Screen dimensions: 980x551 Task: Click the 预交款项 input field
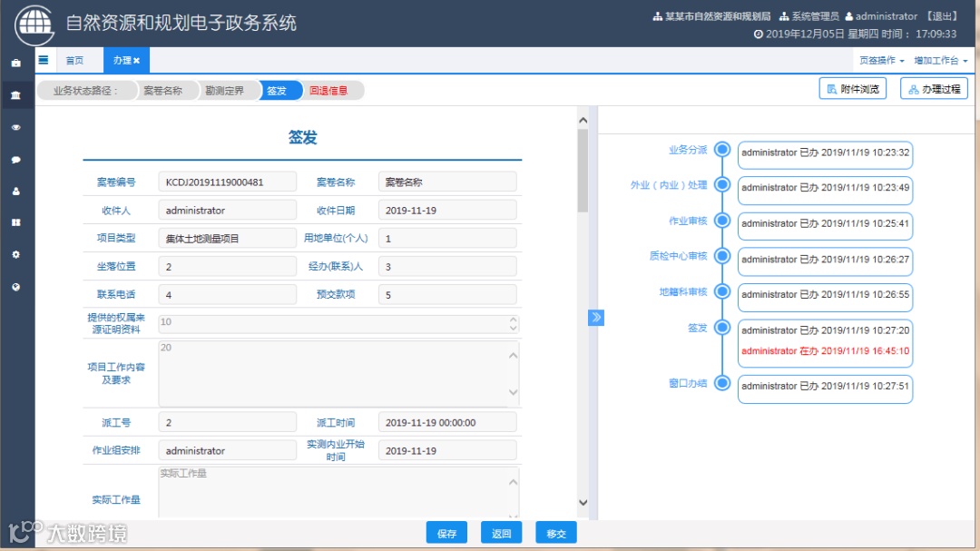[447, 295]
